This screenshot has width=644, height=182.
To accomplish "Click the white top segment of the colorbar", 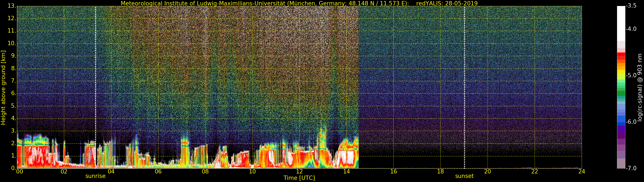I will 621,23.
